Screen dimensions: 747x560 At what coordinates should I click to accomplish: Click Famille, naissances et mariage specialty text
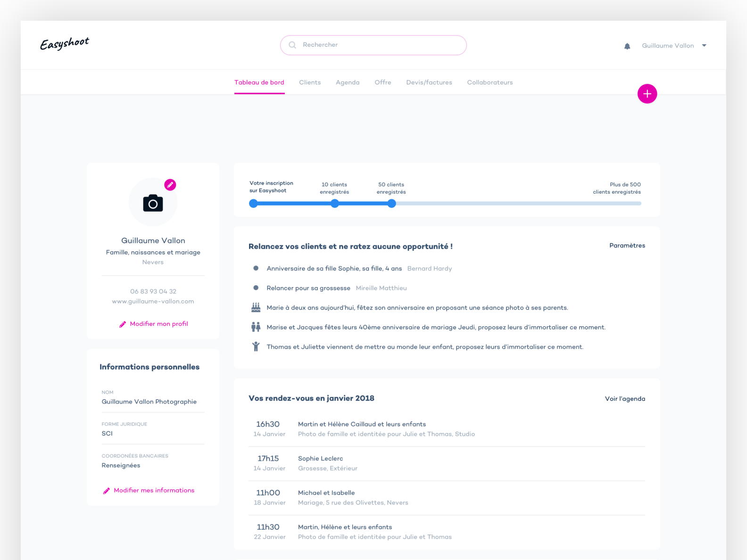pos(153,252)
